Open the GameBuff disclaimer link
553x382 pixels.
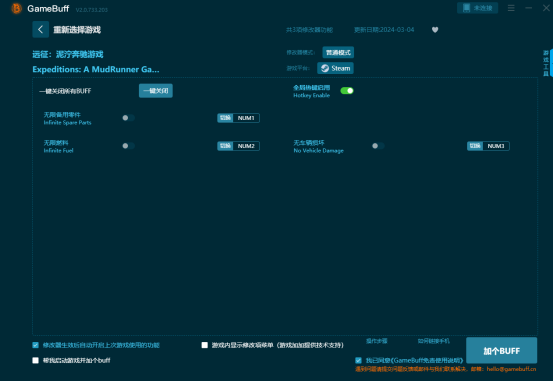[414, 360]
